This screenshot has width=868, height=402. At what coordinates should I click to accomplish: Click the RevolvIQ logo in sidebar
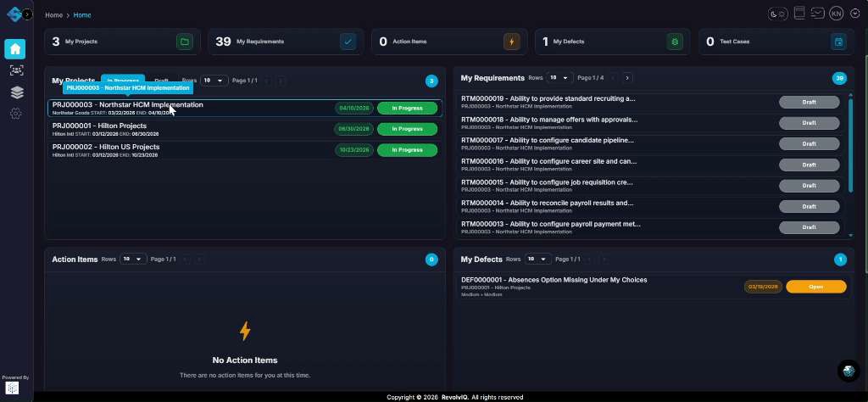[14, 14]
